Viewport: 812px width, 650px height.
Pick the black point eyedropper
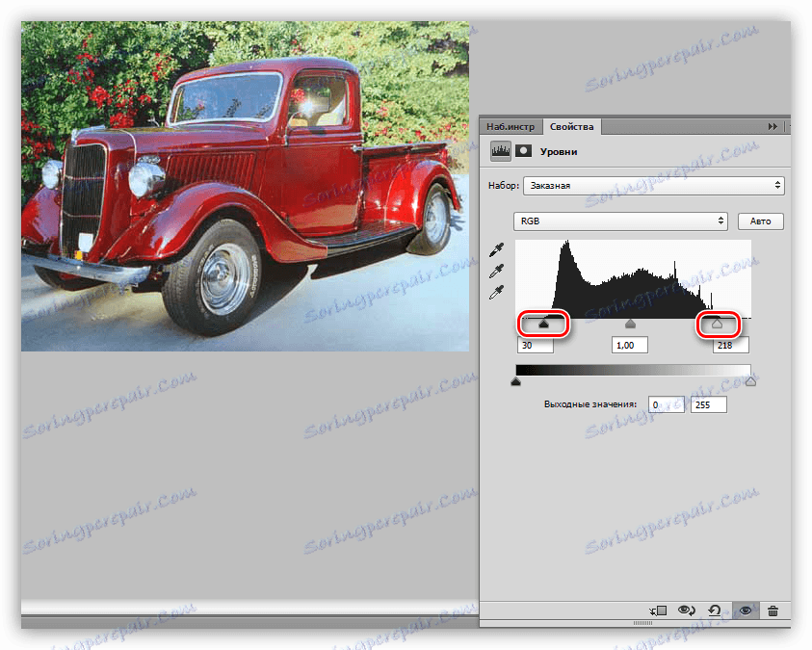coord(496,250)
